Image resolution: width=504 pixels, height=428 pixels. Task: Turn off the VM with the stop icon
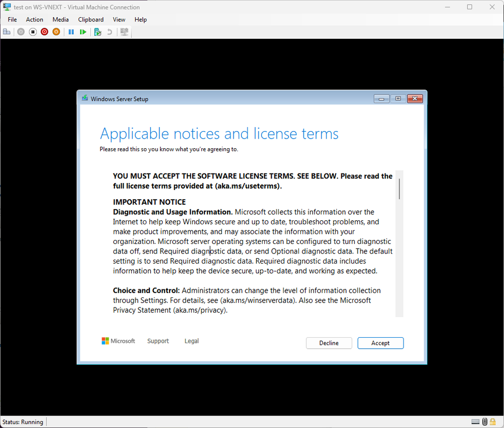tap(33, 32)
